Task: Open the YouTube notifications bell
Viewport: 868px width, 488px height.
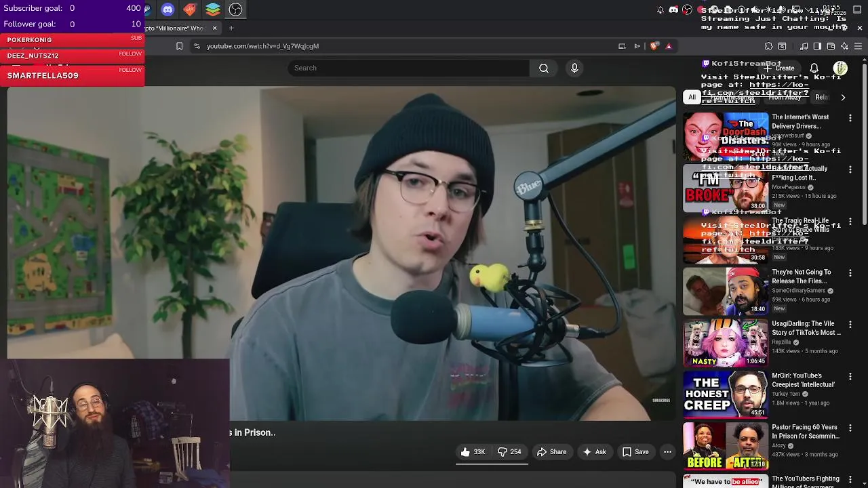Action: [x=814, y=68]
